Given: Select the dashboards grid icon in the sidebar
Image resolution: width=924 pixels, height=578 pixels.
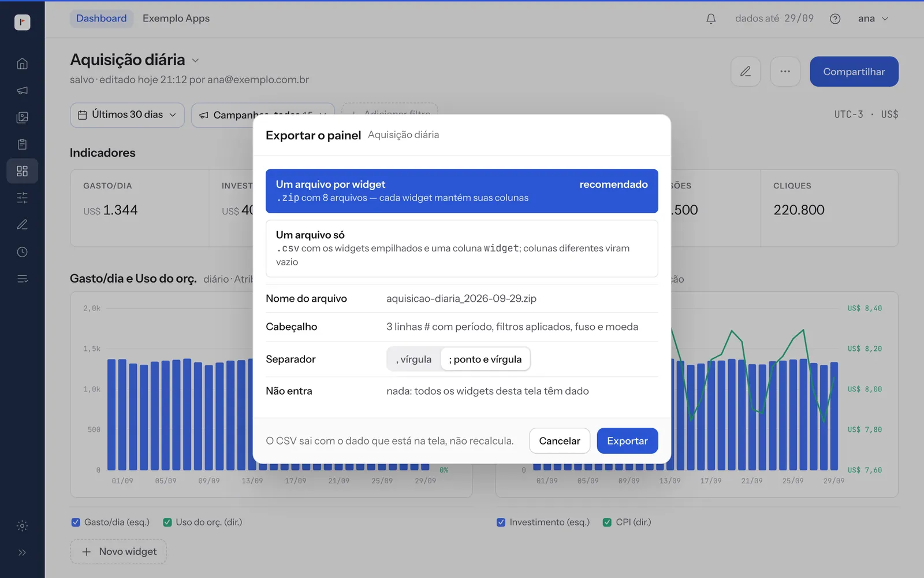Looking at the screenshot, I should tap(22, 171).
